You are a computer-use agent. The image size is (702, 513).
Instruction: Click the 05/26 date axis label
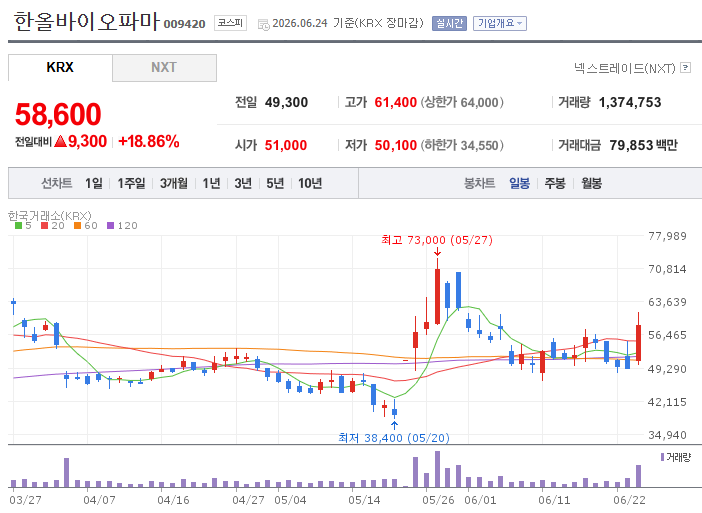438,500
